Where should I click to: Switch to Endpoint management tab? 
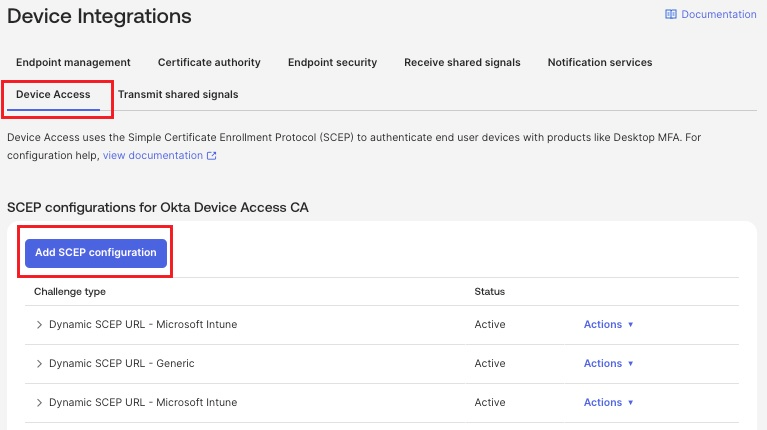tap(73, 62)
